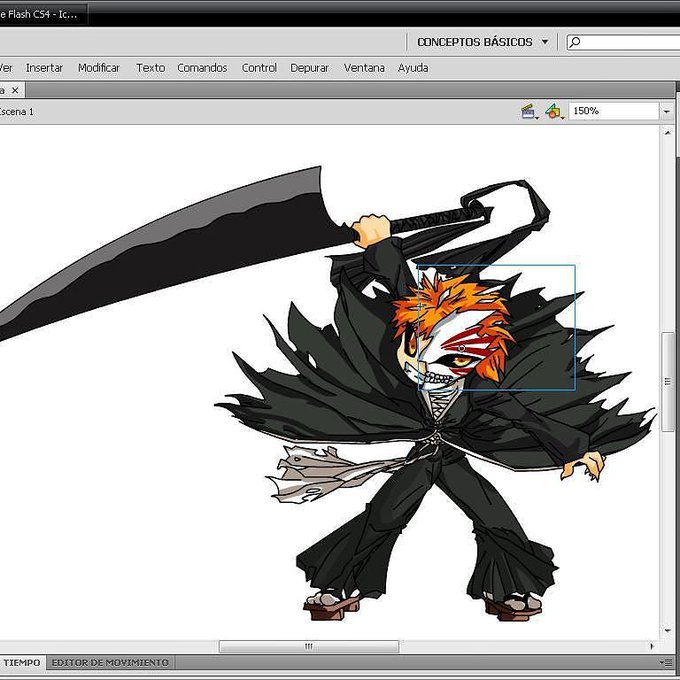680x680 pixels.
Task: Open the Ayuda menu
Action: (x=413, y=68)
